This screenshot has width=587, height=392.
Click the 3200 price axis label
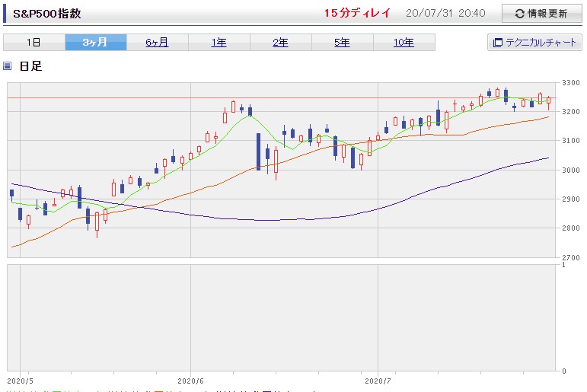571,112
